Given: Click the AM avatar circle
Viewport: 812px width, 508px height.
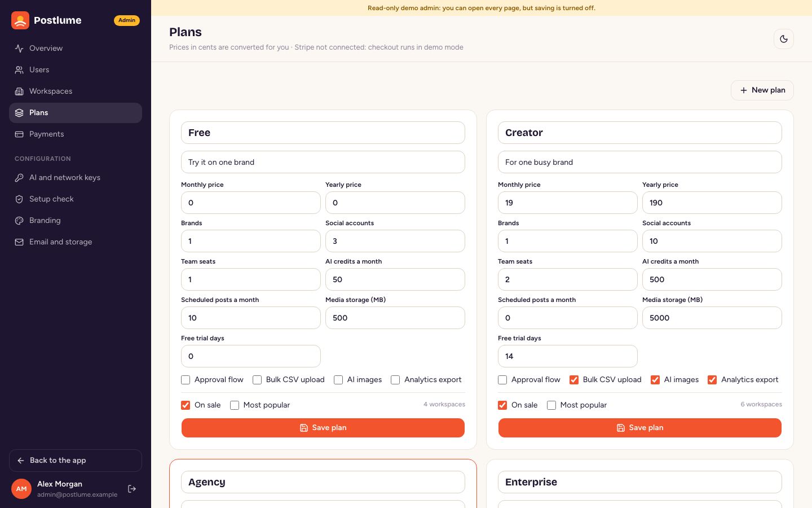Looking at the screenshot, I should tap(21, 489).
